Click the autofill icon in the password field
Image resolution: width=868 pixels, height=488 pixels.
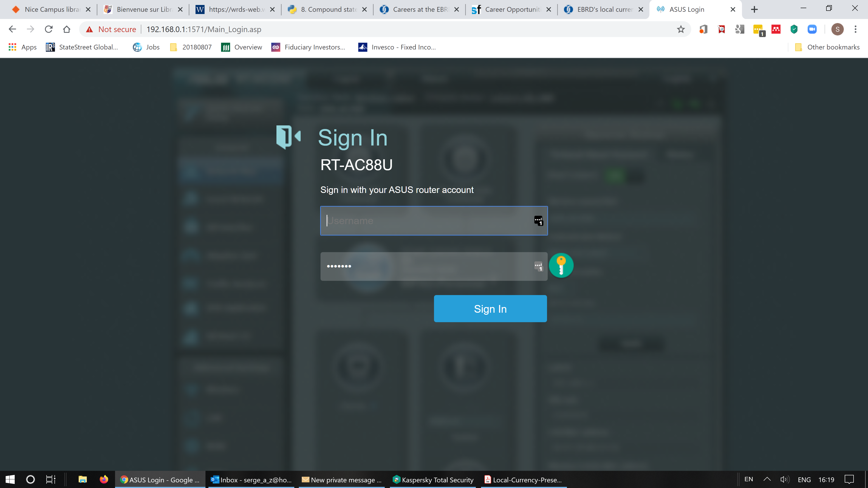click(538, 266)
